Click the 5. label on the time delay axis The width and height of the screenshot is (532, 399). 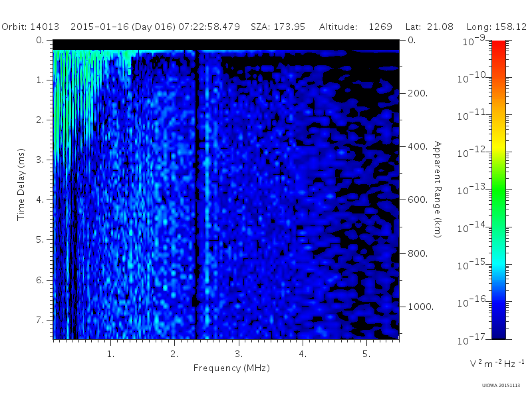40,240
